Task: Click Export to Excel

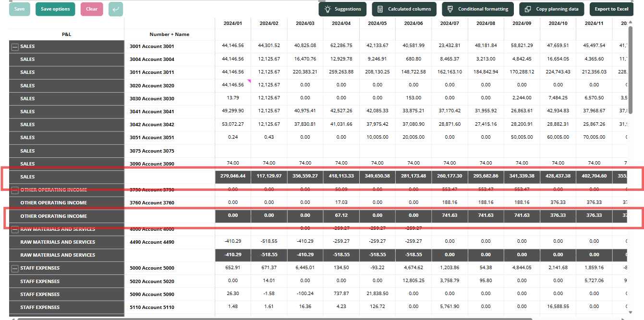Action: tap(611, 9)
